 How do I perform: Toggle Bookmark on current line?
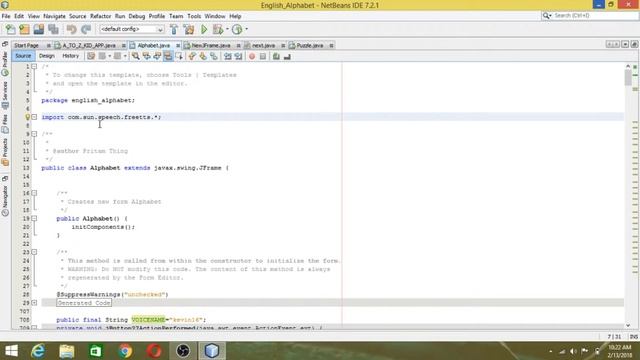coord(213,56)
